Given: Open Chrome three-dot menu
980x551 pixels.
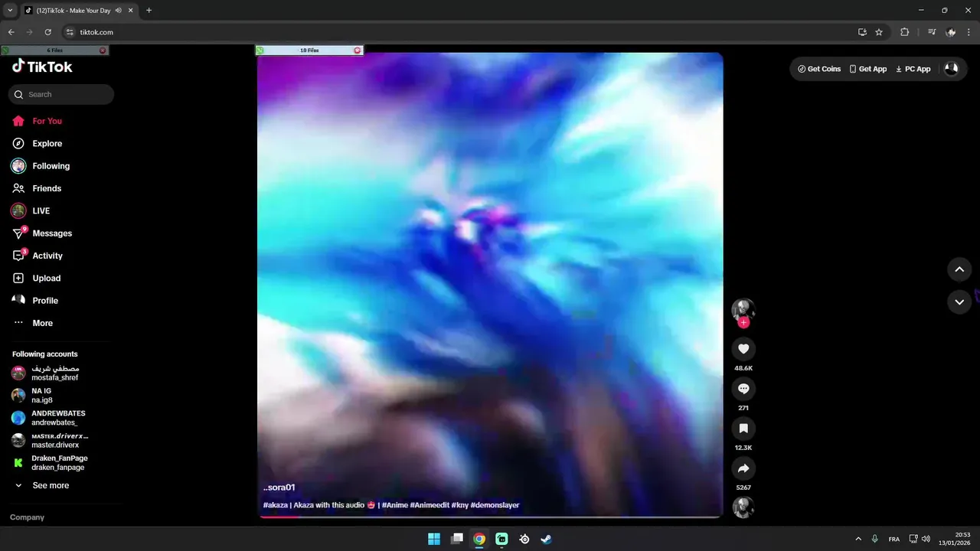Looking at the screenshot, I should coord(969,32).
